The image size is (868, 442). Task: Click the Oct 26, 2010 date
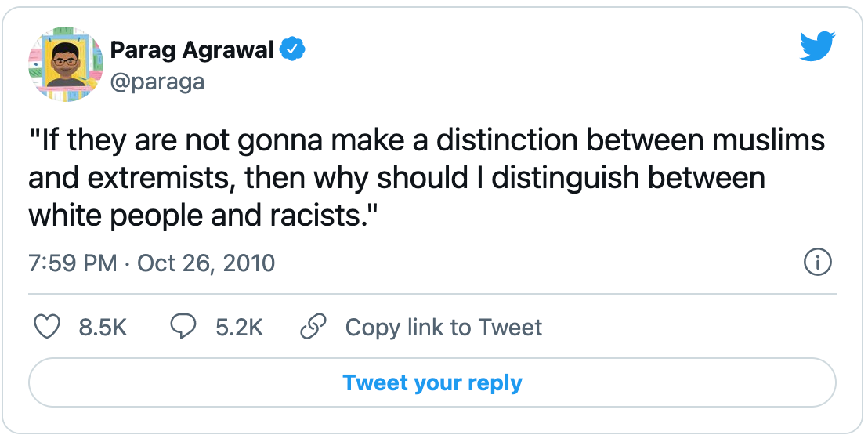(x=206, y=263)
